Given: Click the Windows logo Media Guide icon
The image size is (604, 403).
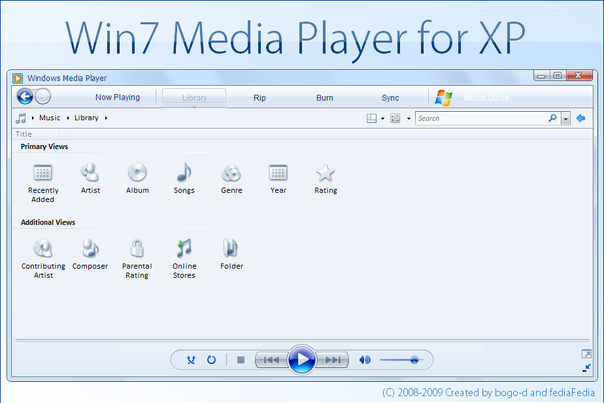Looking at the screenshot, I should click(443, 97).
